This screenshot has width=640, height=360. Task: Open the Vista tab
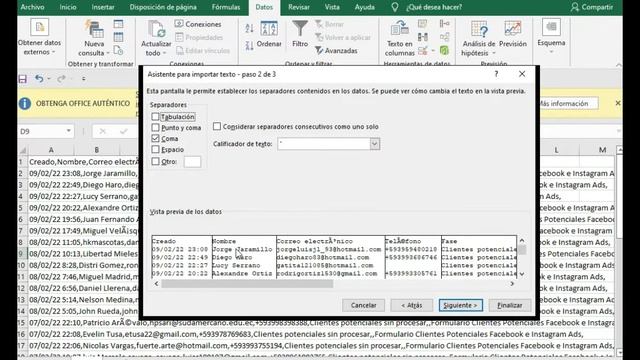[332, 7]
